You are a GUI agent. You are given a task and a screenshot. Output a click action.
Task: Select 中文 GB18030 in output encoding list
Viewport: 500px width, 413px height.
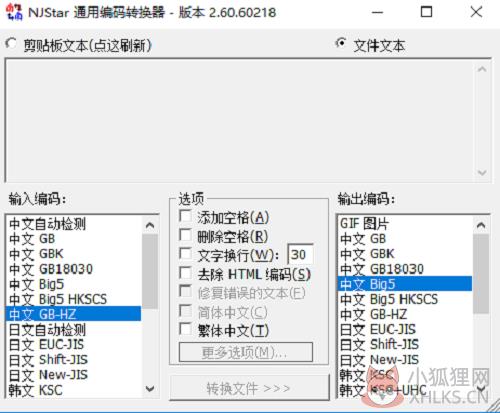(405, 269)
